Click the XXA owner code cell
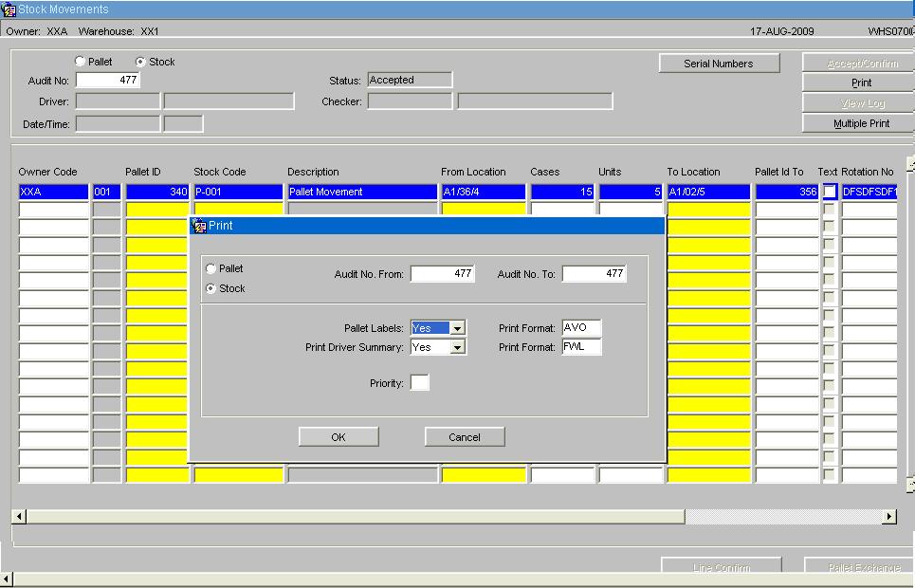 pyautogui.click(x=54, y=193)
